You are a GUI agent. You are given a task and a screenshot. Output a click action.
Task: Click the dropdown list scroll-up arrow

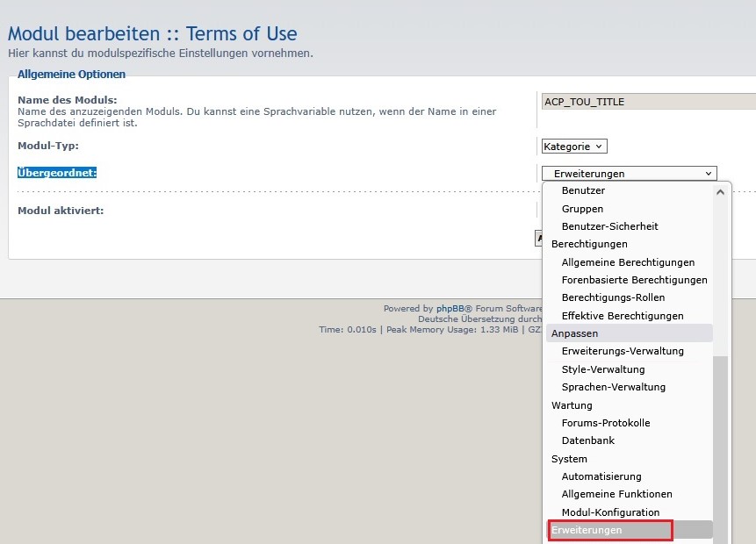720,191
